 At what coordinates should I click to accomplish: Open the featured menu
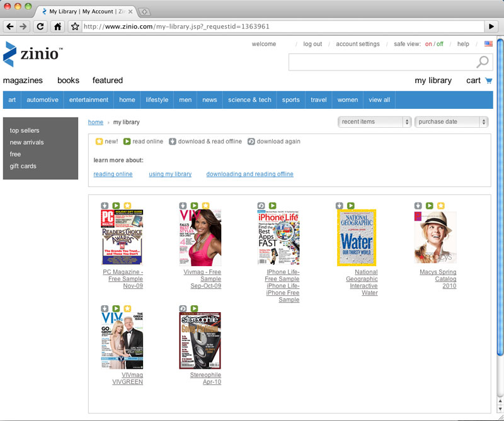coord(108,81)
